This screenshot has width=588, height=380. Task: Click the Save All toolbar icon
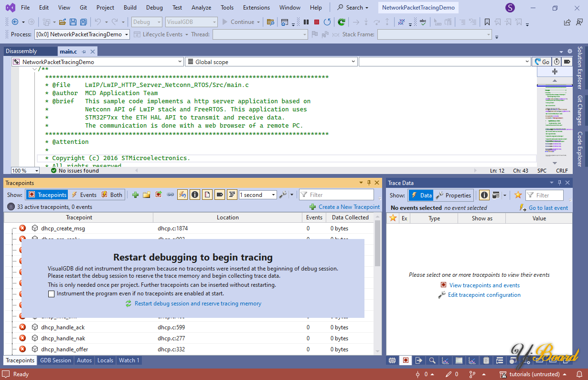[84, 22]
